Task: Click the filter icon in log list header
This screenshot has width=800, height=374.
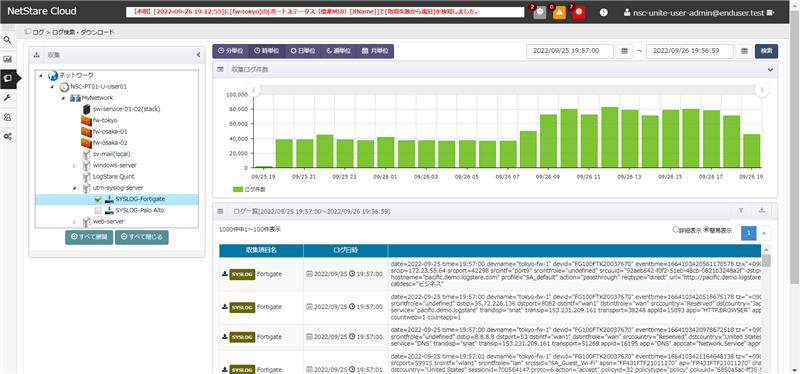Action: [741, 210]
